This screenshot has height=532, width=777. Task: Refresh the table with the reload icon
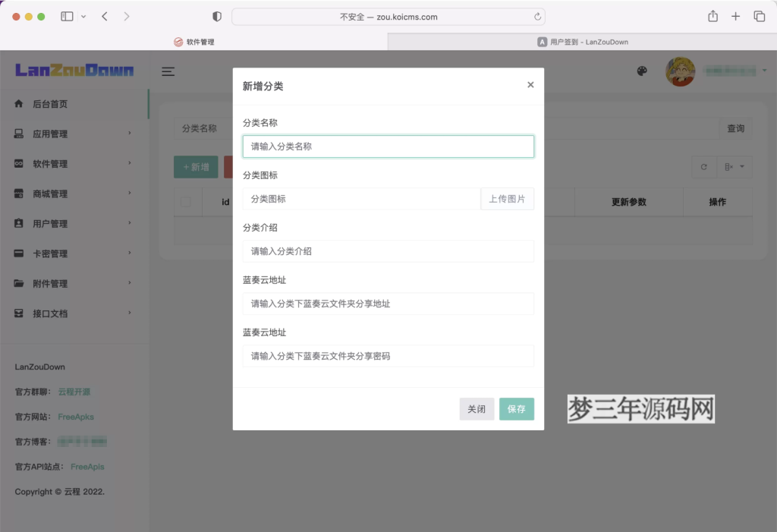[x=703, y=166]
